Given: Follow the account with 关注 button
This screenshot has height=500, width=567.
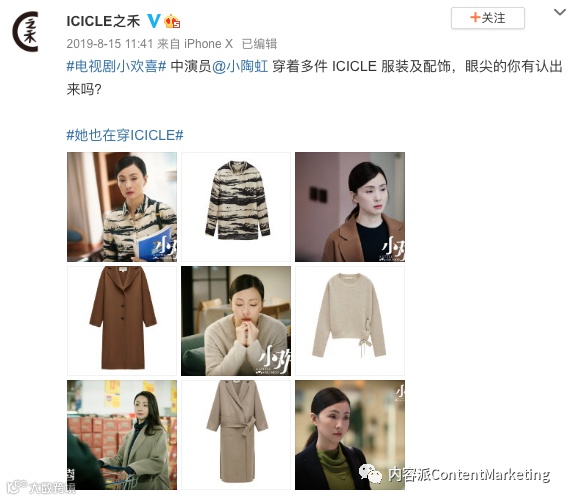Looking at the screenshot, I should click(x=487, y=18).
